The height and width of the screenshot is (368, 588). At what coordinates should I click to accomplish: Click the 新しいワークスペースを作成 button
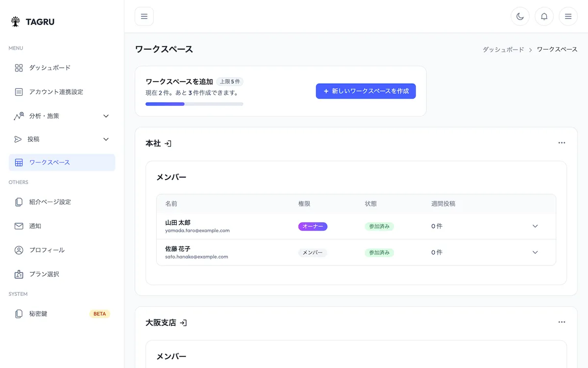(x=366, y=91)
